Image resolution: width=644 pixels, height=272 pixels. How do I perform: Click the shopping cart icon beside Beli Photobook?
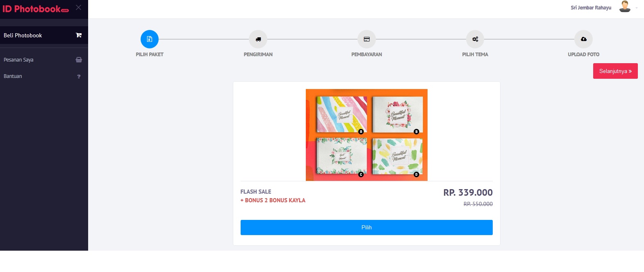click(x=79, y=35)
